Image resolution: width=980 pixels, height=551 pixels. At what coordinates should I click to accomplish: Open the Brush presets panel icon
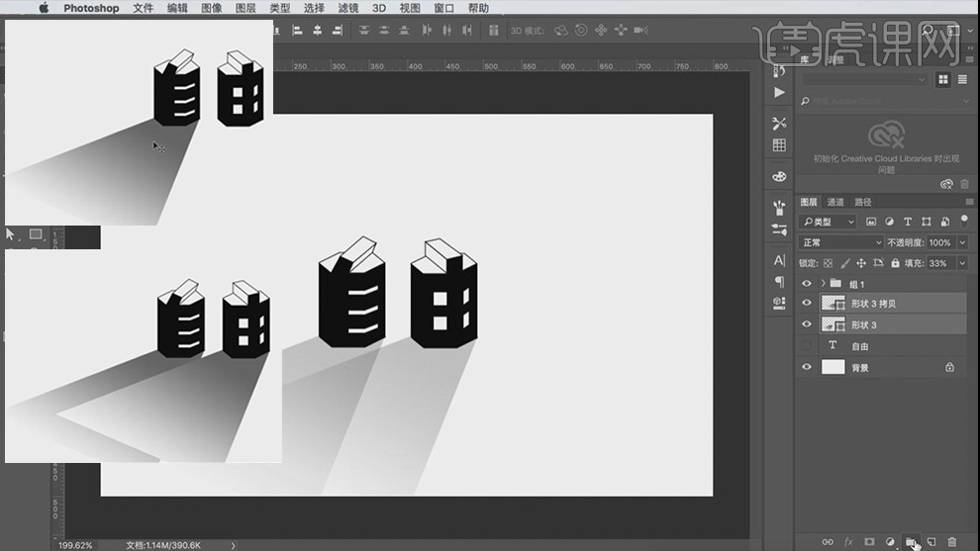coord(779,207)
